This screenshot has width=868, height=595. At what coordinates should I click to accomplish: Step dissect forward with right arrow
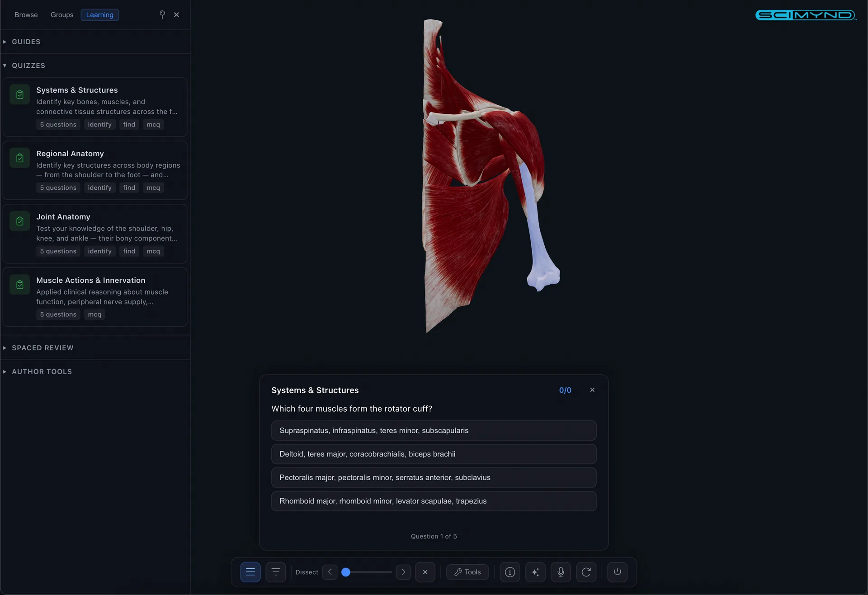point(403,572)
